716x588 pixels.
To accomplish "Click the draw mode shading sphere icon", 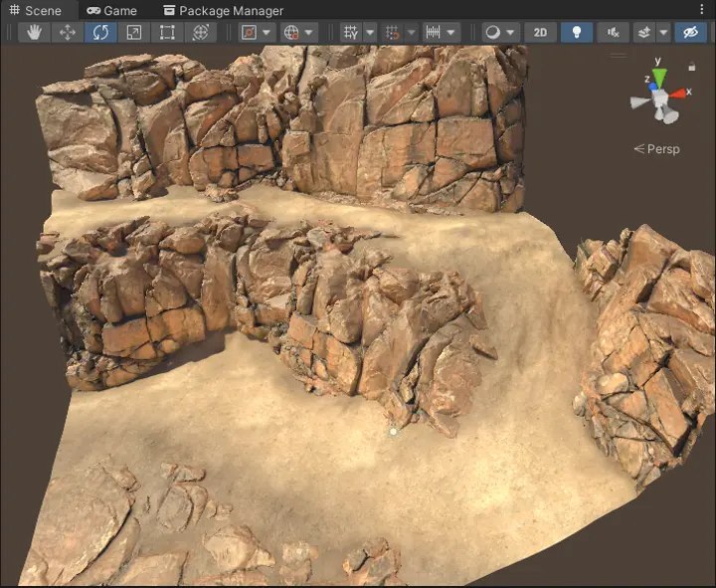I will (x=492, y=33).
